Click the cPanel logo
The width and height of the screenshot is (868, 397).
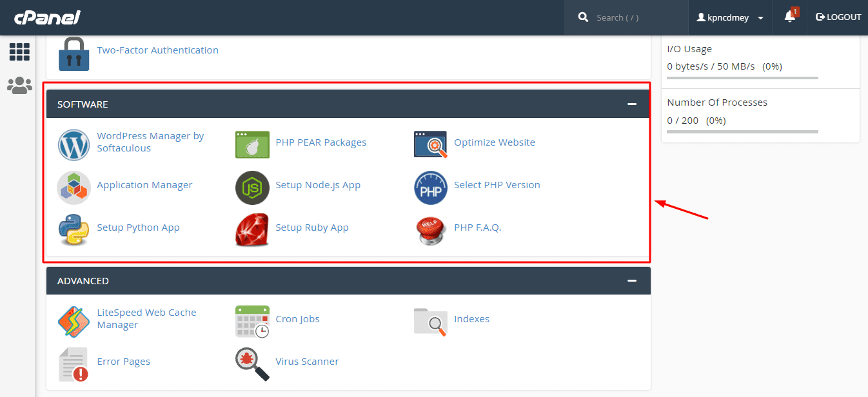47,17
